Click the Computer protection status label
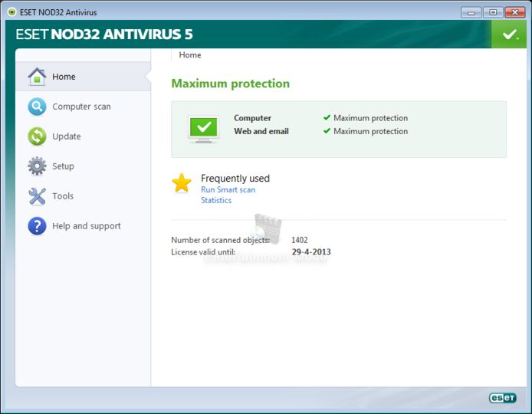The width and height of the screenshot is (532, 414). click(x=252, y=118)
